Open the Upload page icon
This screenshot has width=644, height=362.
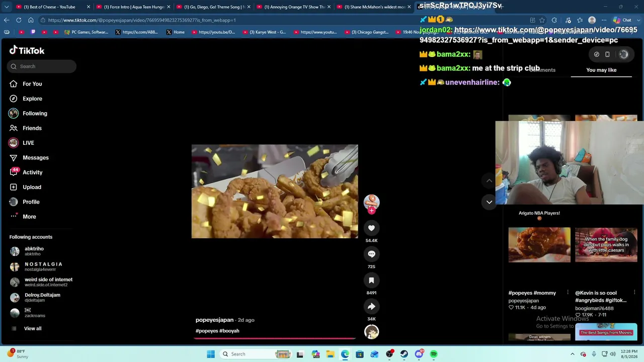tap(14, 187)
